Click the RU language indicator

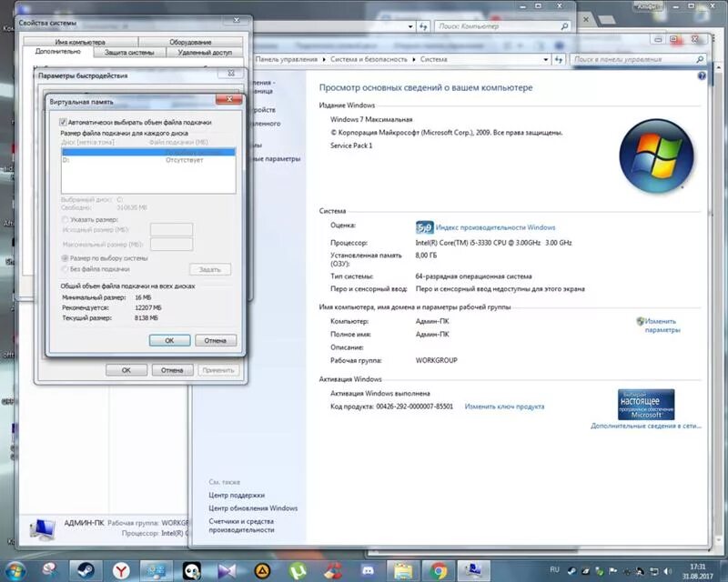coord(554,569)
